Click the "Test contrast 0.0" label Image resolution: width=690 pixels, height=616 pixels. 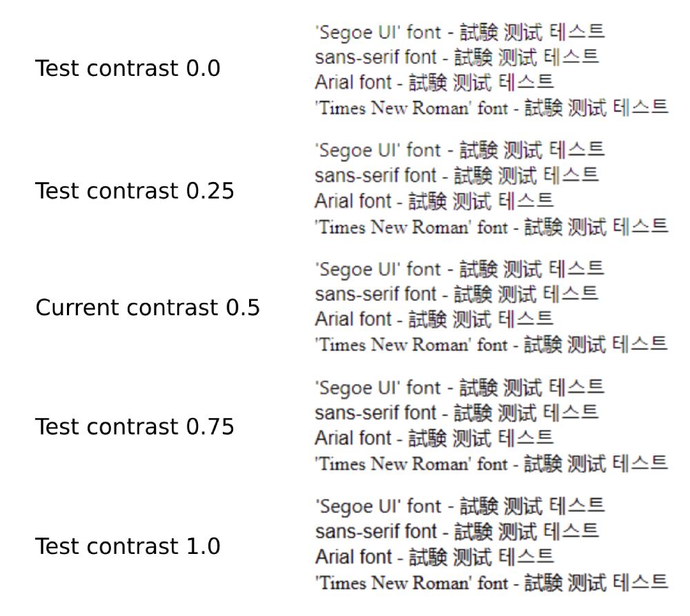click(x=128, y=69)
